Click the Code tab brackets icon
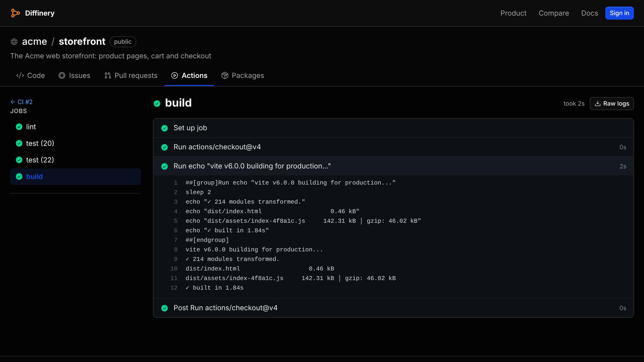The height and width of the screenshot is (362, 644). tap(20, 75)
